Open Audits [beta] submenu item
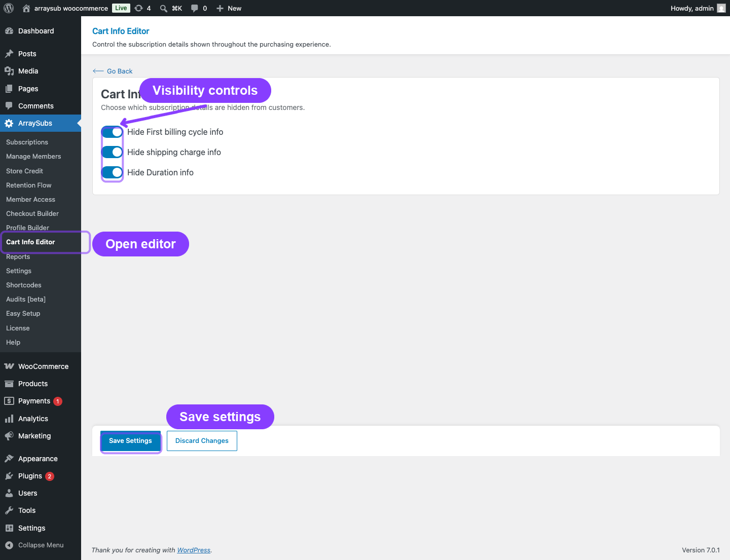 pos(26,300)
